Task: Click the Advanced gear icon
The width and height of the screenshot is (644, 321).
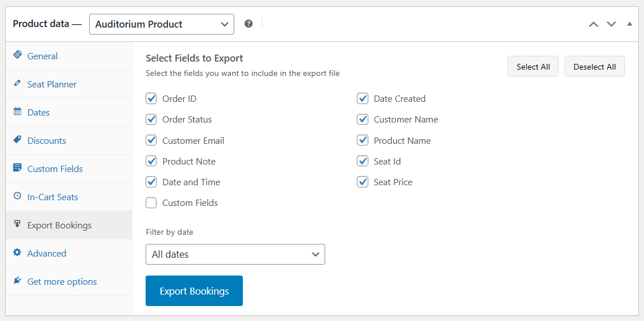Action: tap(17, 253)
